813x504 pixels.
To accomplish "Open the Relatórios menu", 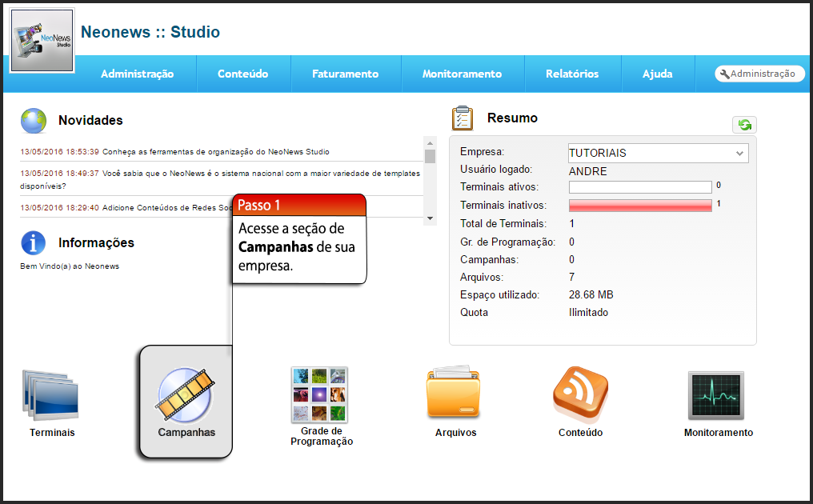I will [572, 74].
